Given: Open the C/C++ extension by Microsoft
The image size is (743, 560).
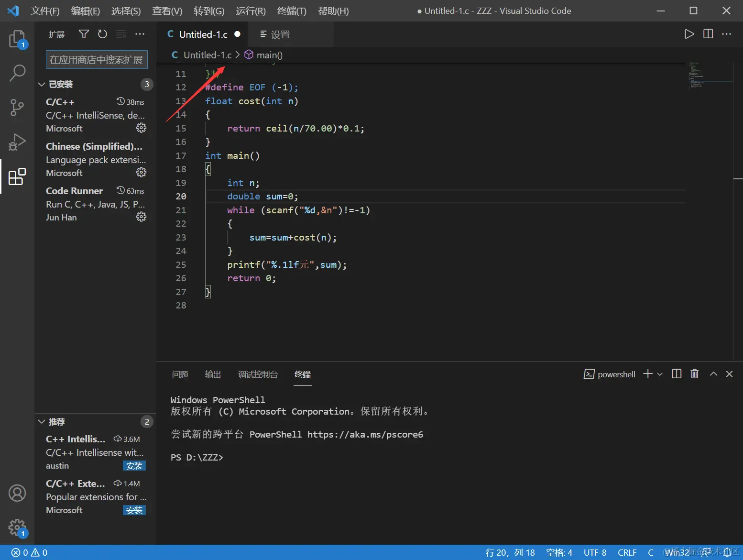Looking at the screenshot, I should [x=96, y=115].
